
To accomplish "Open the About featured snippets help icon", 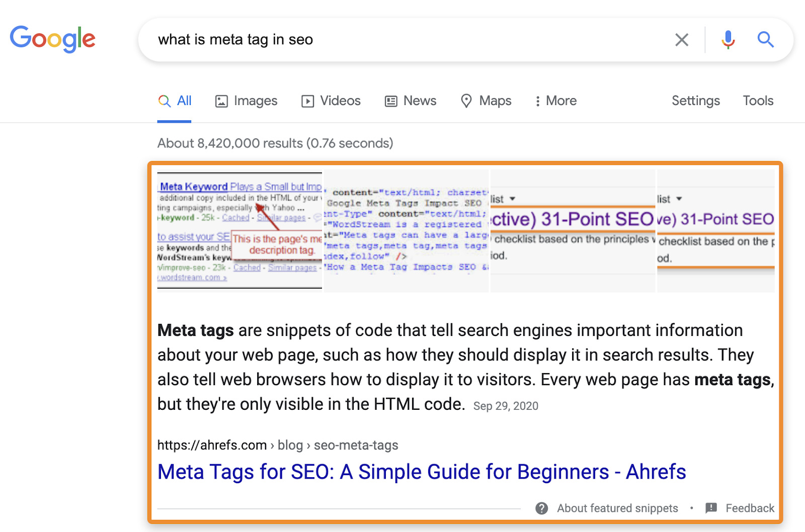I will [x=542, y=508].
